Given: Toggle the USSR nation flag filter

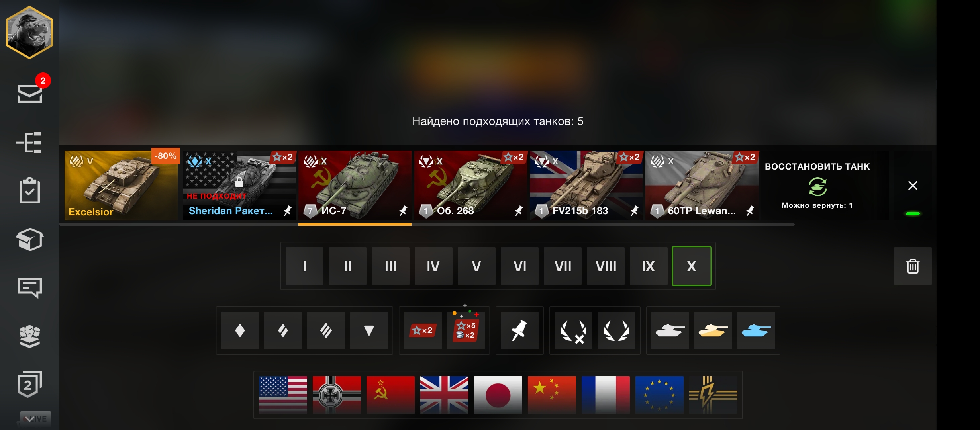Looking at the screenshot, I should coord(390,395).
